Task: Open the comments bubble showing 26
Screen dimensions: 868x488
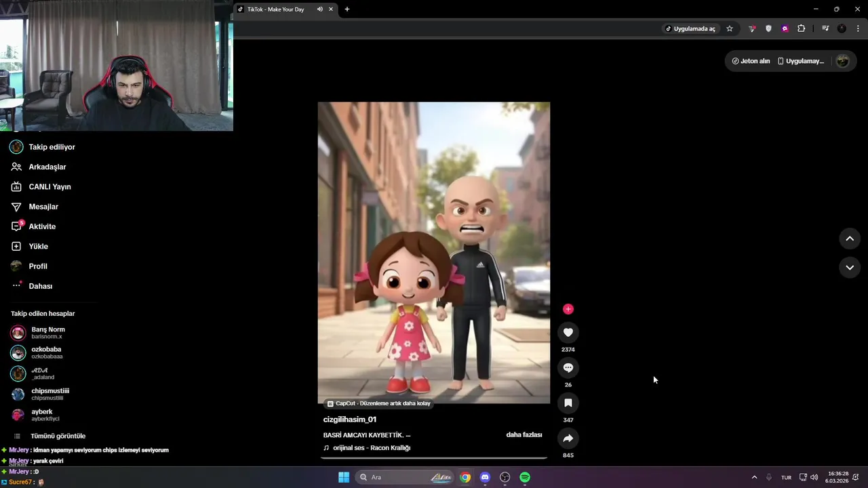Action: click(568, 367)
